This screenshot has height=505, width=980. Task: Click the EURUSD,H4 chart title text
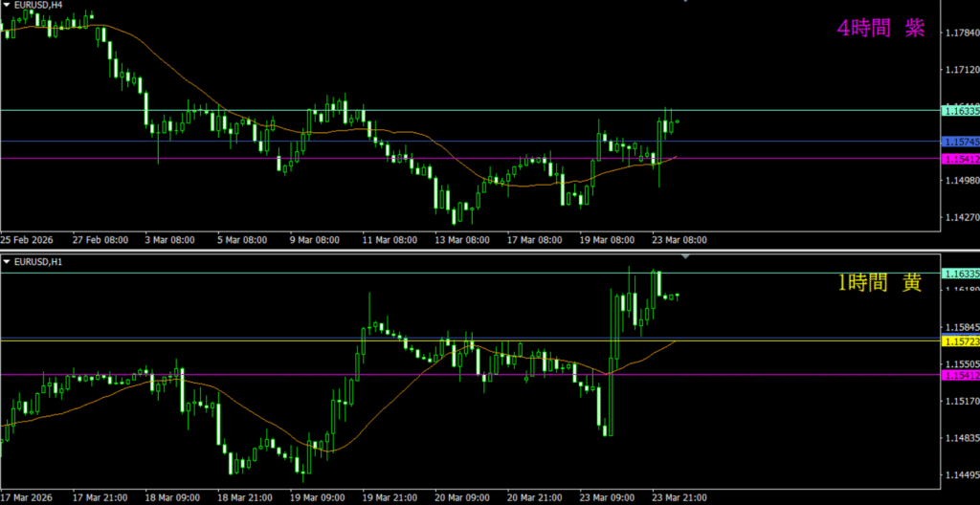[x=38, y=5]
